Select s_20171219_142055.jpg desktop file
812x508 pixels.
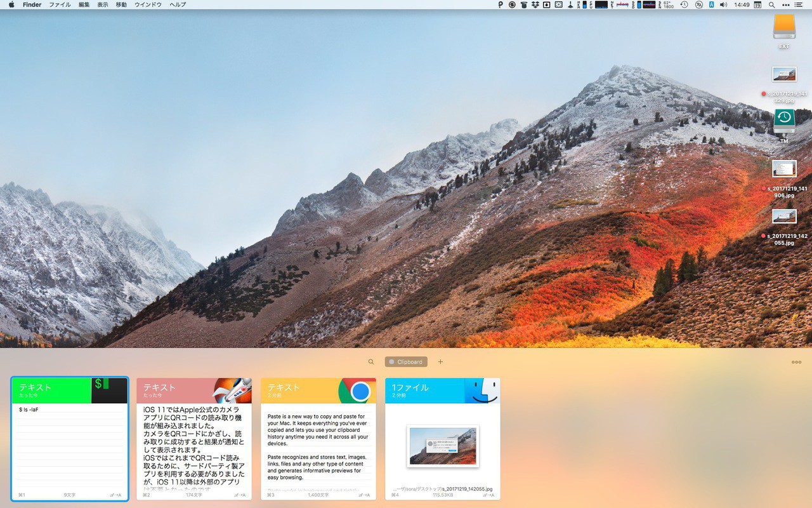[784, 217]
